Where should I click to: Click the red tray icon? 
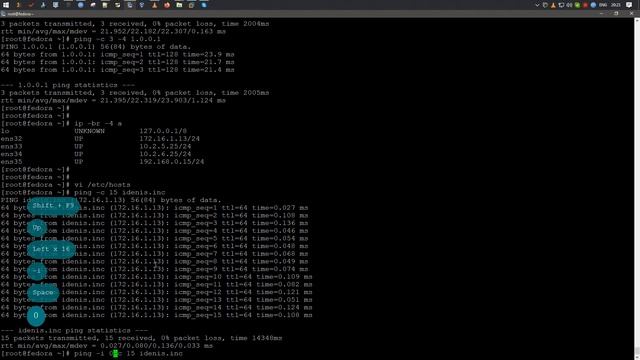[x=585, y=5]
